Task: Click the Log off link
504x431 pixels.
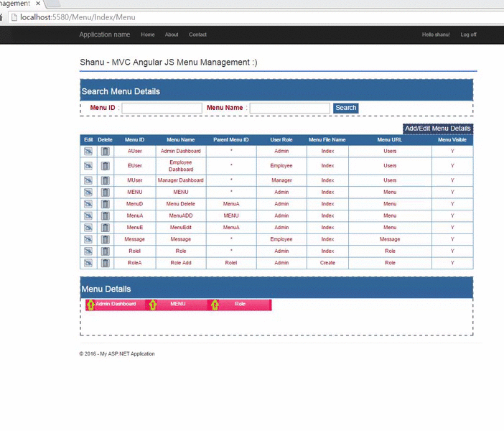Action: point(468,34)
